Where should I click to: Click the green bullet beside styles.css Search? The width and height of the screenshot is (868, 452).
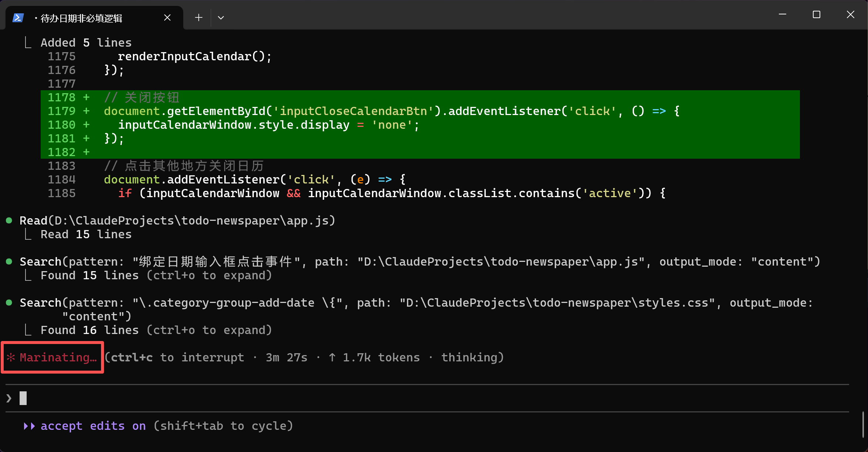point(9,303)
